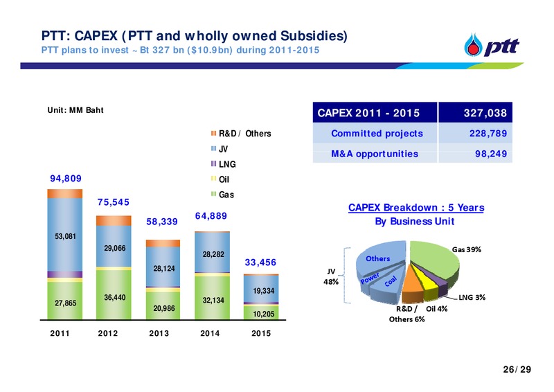This screenshot has width=554, height=392.
Task: Click the M&A opportunities value 98,249
Action: coord(491,154)
